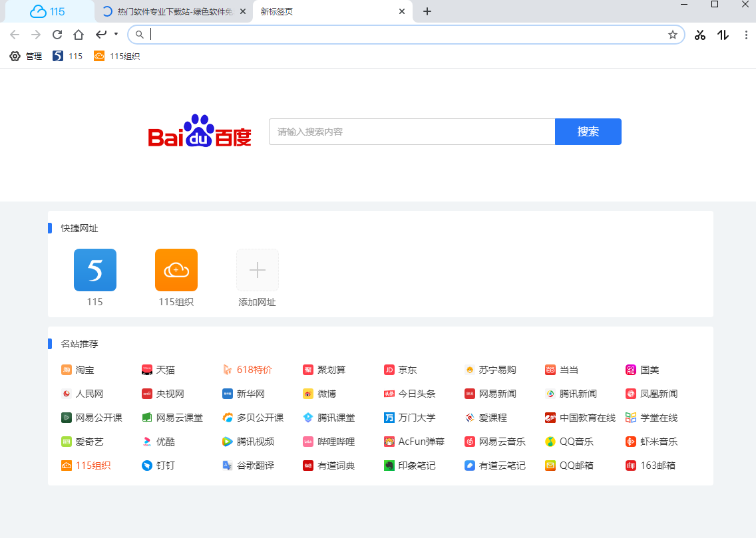This screenshot has height=538, width=756.
Task: Open a new tab with plus button
Action: [427, 11]
